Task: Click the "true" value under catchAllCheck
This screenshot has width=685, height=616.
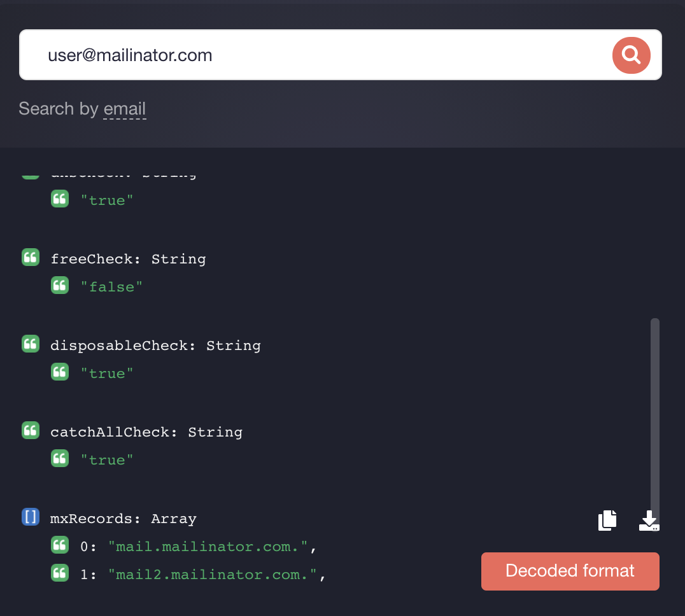Action: 106,459
